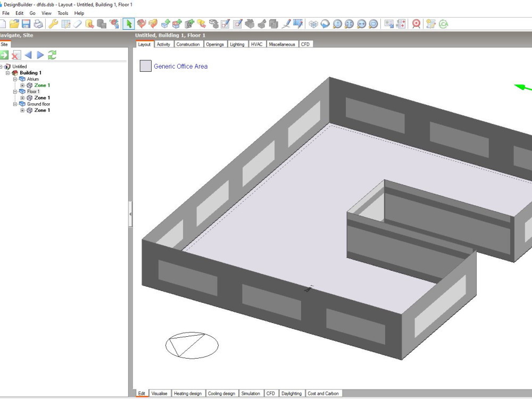Click the pencil draw line icon
This screenshot has width=532, height=399.
pos(286,24)
